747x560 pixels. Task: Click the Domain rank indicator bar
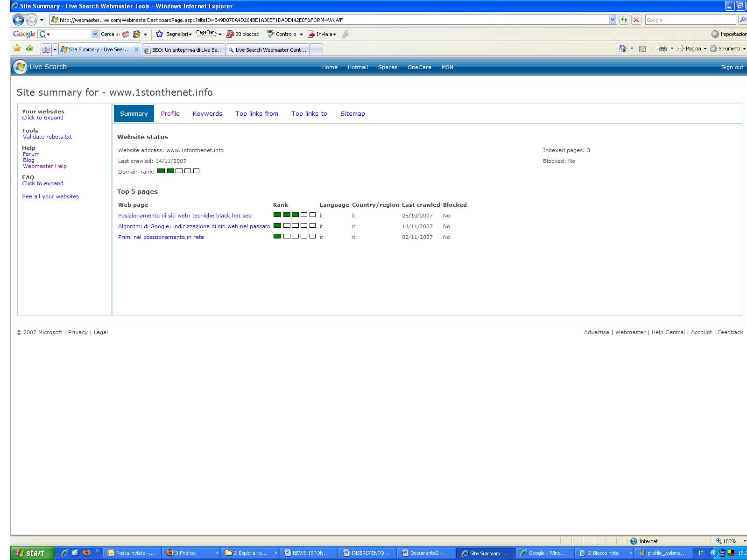tap(178, 171)
